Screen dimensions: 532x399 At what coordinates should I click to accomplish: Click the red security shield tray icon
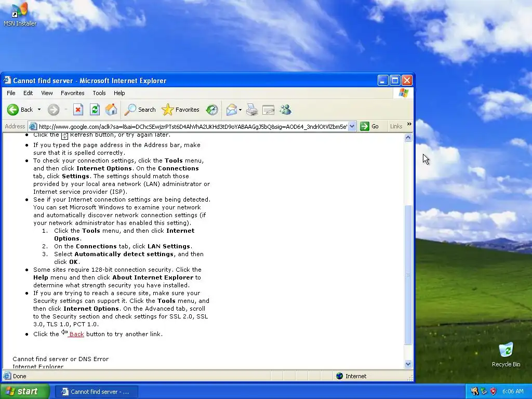(x=494, y=391)
